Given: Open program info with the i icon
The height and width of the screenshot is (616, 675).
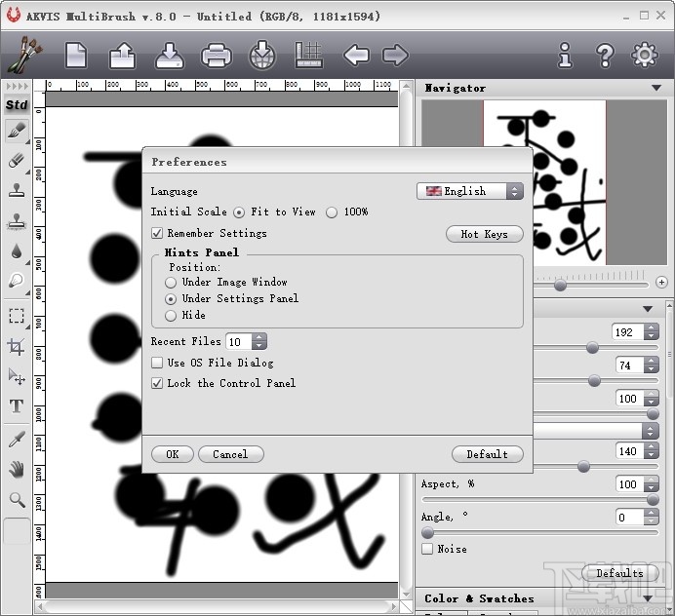Looking at the screenshot, I should pos(565,55).
